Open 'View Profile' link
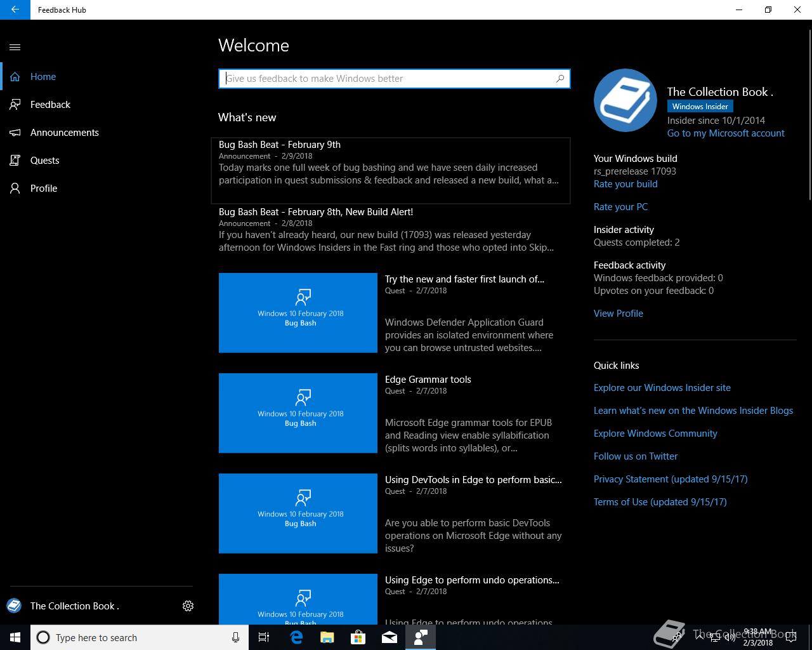This screenshot has height=650, width=812. pyautogui.click(x=619, y=314)
